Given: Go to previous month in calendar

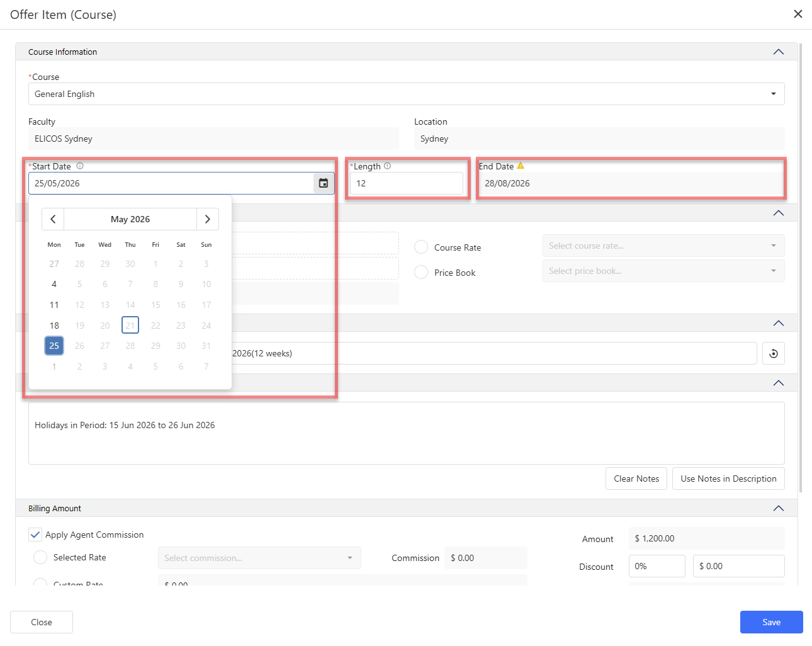Looking at the screenshot, I should (x=53, y=219).
